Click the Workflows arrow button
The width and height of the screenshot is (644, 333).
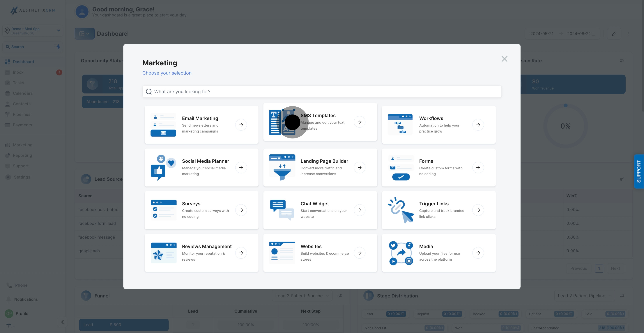point(478,125)
